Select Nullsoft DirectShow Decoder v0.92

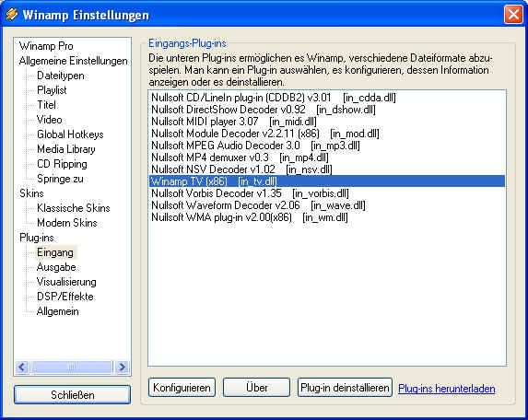264,110
